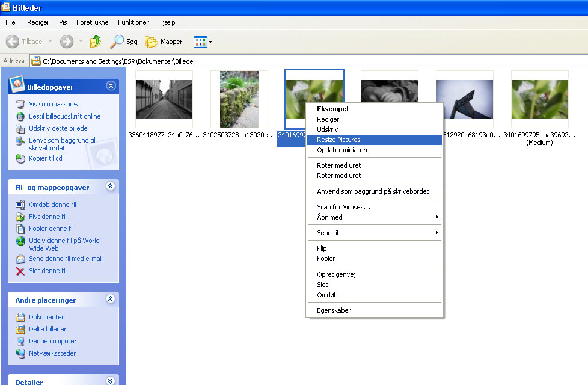Select Egenskaber from the context menu
The width and height of the screenshot is (588, 385).
(334, 310)
